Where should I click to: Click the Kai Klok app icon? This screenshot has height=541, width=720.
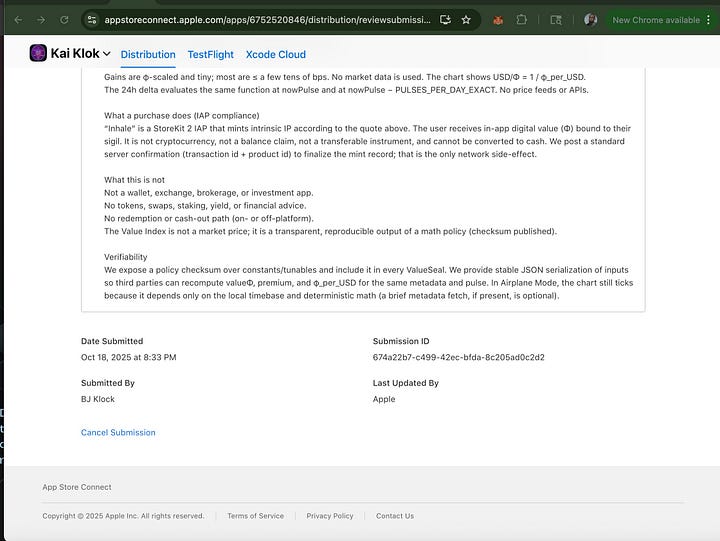pos(38,53)
